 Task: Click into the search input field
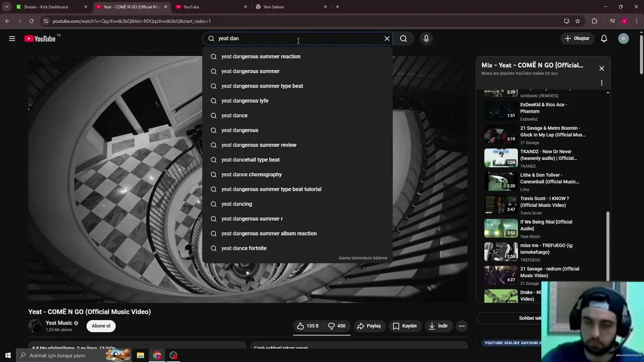coord(299,39)
